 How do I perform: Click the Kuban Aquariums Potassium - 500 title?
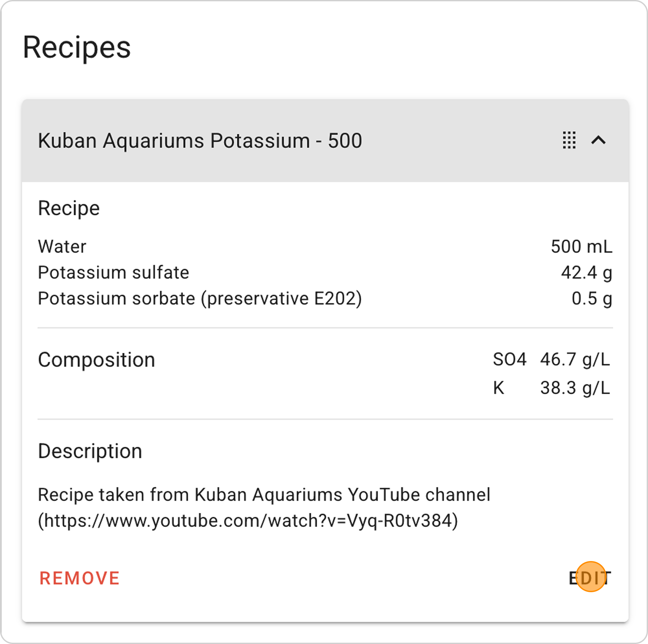click(x=200, y=140)
